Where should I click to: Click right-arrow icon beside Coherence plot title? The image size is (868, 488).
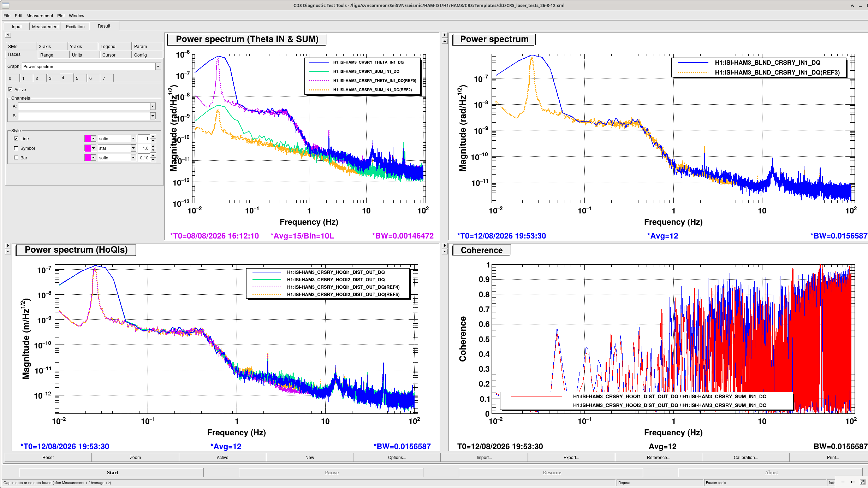tap(445, 245)
